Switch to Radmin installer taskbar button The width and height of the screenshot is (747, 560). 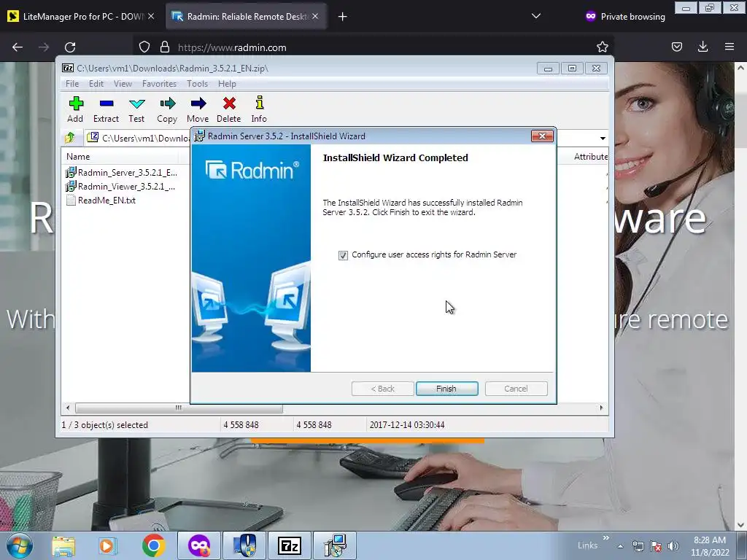coord(336,545)
